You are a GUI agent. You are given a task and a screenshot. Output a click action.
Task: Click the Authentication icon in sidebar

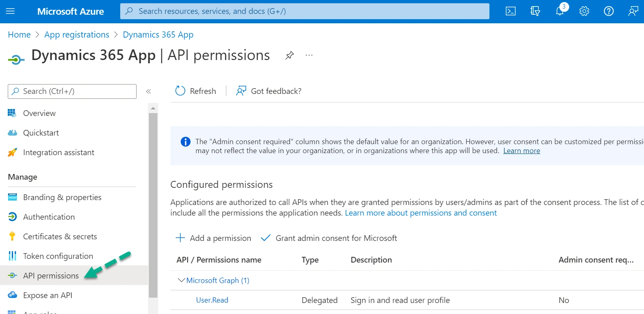(x=12, y=217)
